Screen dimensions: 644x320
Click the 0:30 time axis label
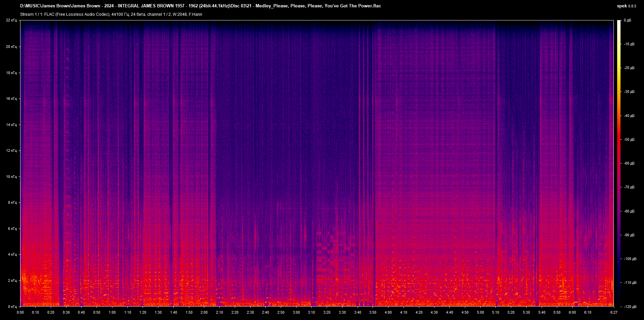(x=66, y=312)
